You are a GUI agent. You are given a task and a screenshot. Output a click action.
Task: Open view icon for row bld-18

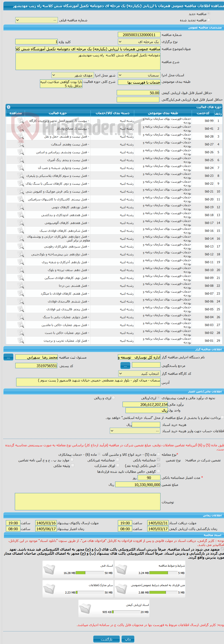20,215
